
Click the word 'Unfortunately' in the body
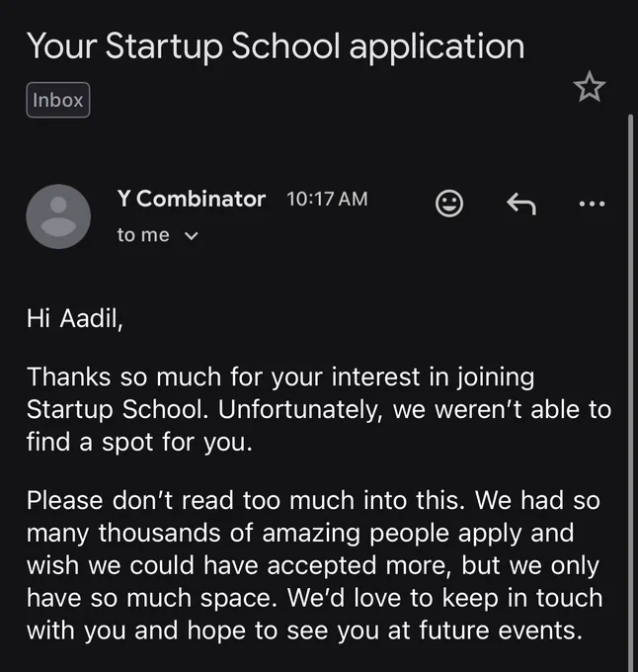pyautogui.click(x=299, y=410)
